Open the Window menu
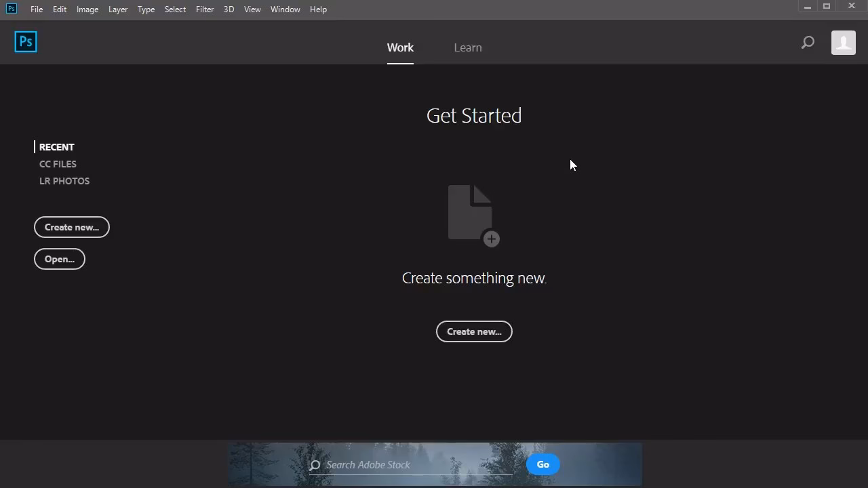868x488 pixels. (x=285, y=9)
